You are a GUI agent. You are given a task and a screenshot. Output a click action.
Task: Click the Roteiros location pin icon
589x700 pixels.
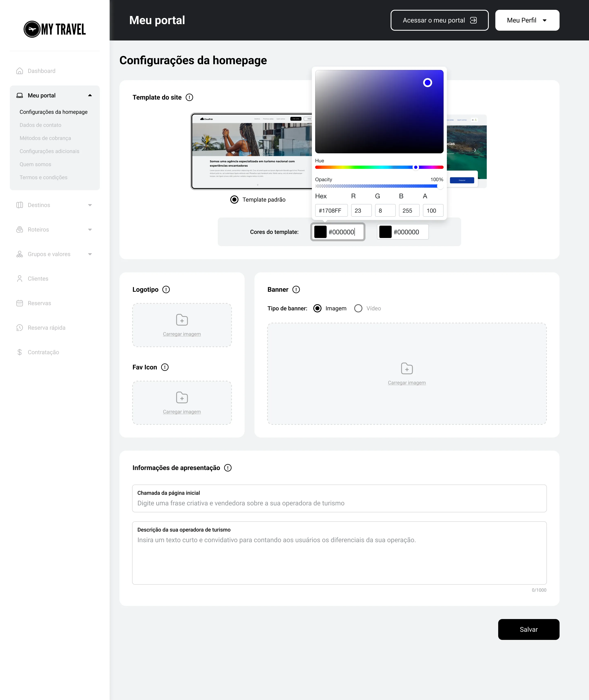[x=20, y=229]
